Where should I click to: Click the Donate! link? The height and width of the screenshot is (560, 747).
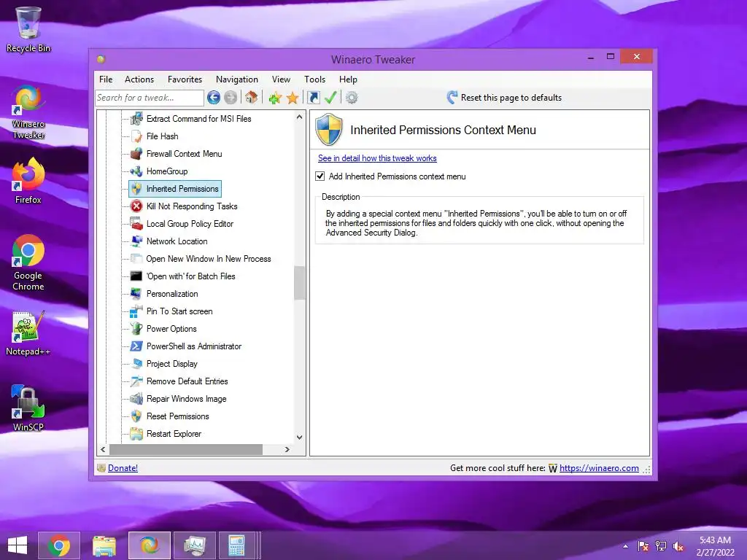123,468
